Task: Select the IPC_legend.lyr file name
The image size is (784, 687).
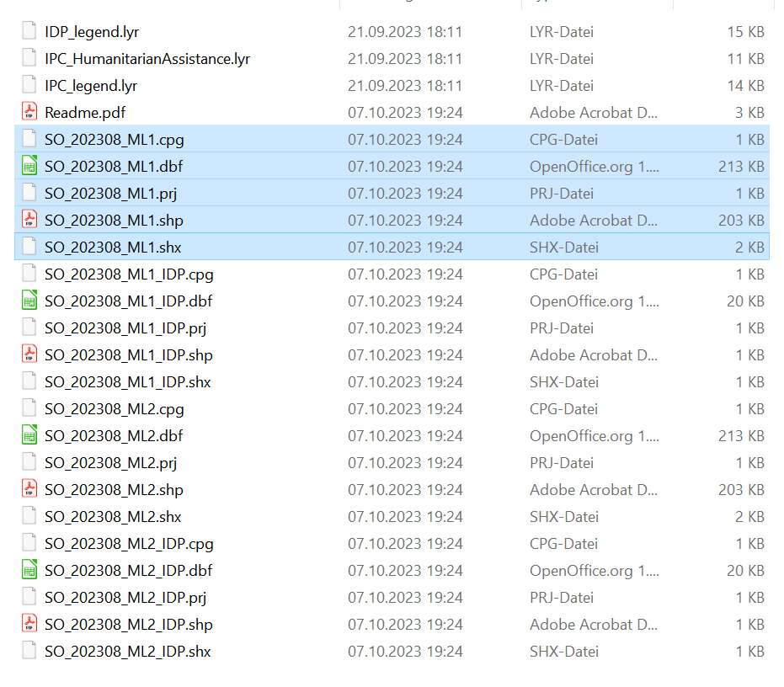Action: pos(91,86)
